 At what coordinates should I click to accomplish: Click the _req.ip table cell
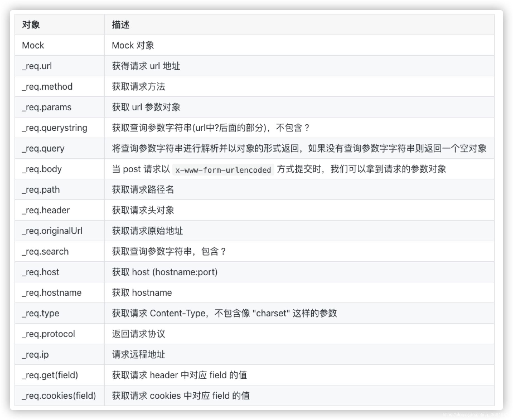35,355
